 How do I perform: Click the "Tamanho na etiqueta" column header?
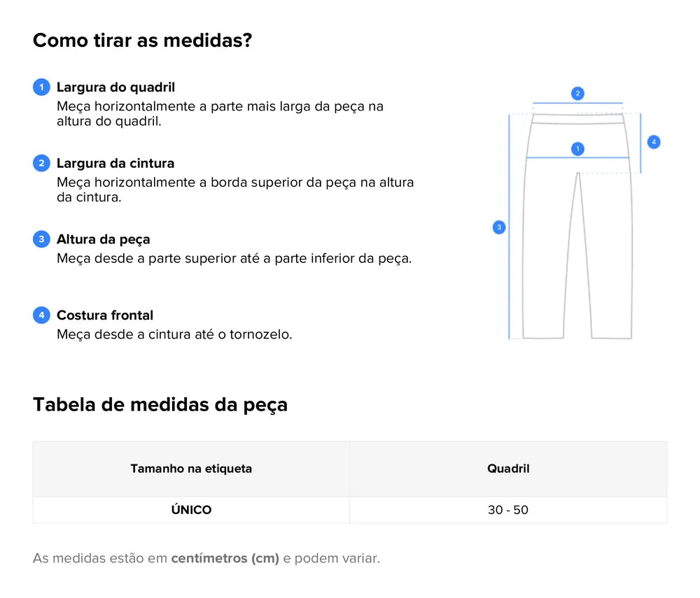point(191,469)
